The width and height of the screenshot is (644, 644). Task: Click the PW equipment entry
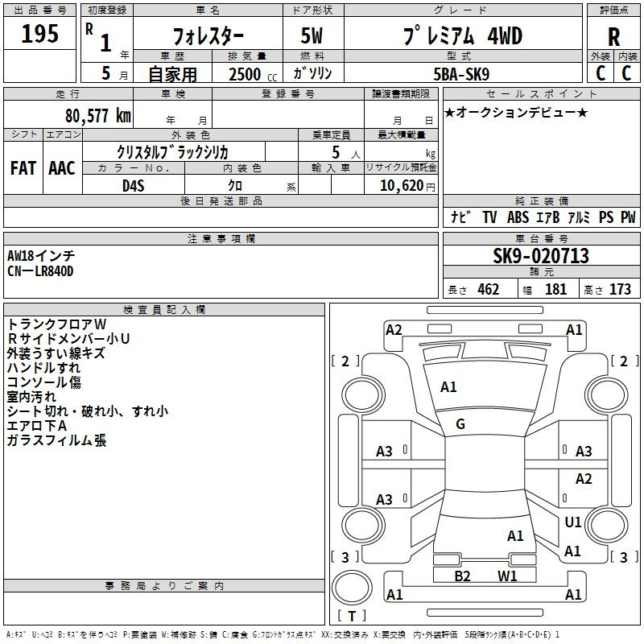pos(628,217)
